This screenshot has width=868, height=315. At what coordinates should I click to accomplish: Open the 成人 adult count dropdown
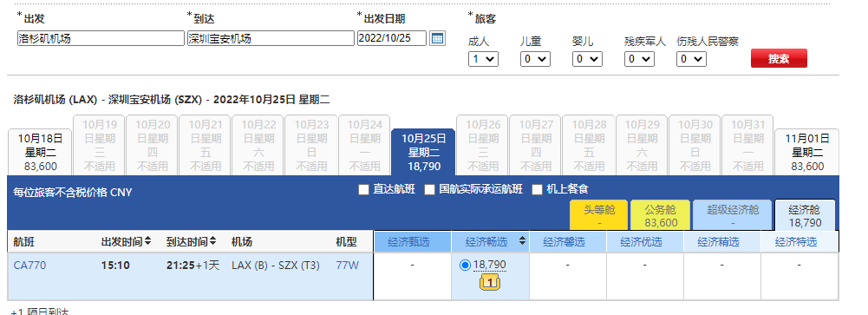coord(483,59)
